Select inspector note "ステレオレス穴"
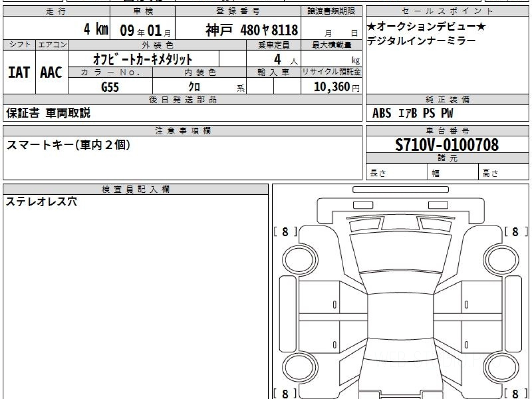The width and height of the screenshot is (532, 399). [x=41, y=202]
